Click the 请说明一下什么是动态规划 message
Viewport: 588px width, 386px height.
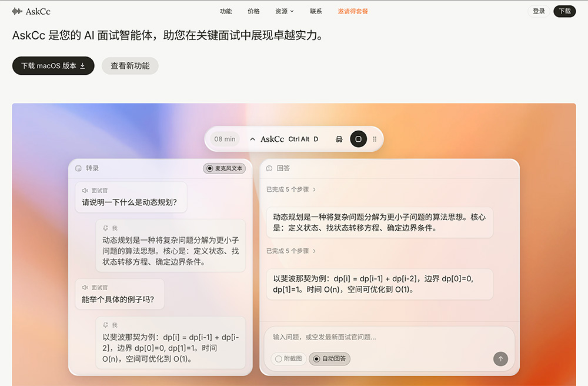point(131,197)
